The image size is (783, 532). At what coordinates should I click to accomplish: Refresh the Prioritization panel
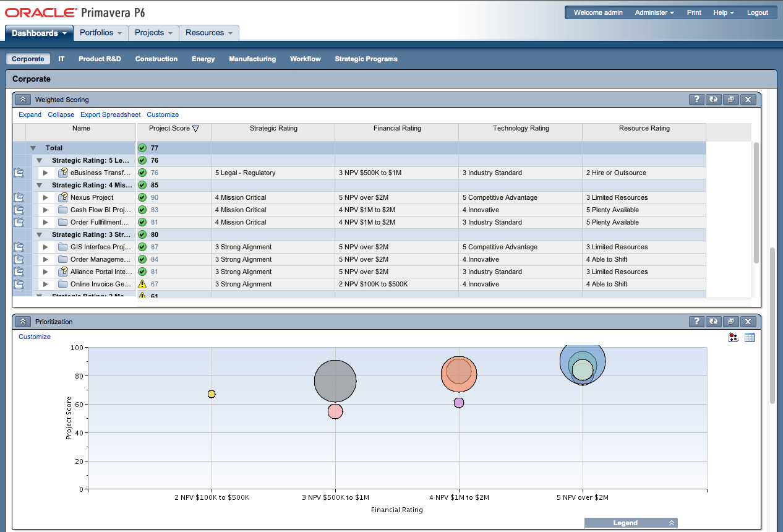coord(714,322)
